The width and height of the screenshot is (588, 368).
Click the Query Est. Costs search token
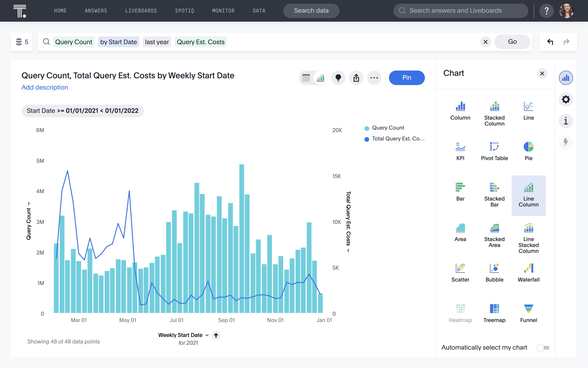(201, 42)
